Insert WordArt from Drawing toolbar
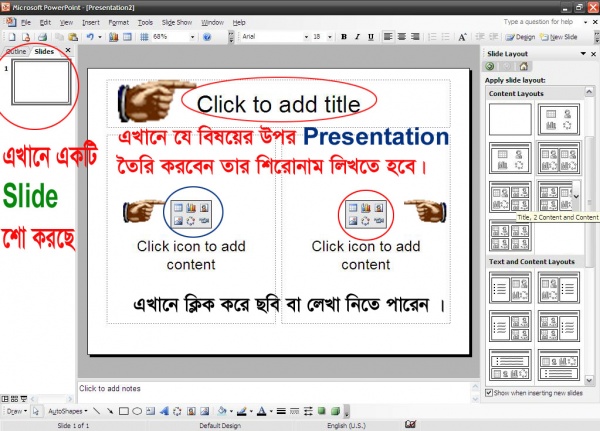600x431 pixels. tap(164, 411)
